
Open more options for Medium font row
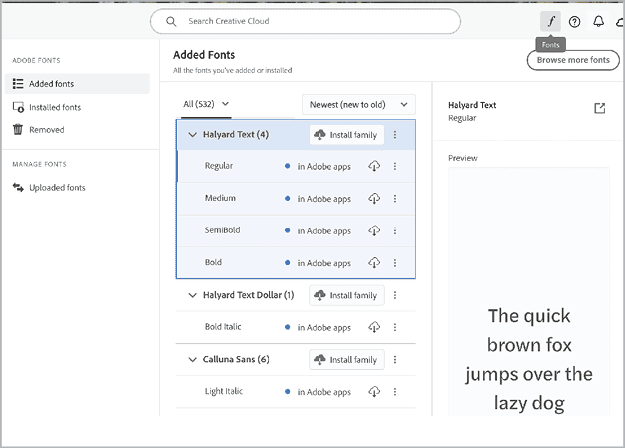click(x=395, y=198)
